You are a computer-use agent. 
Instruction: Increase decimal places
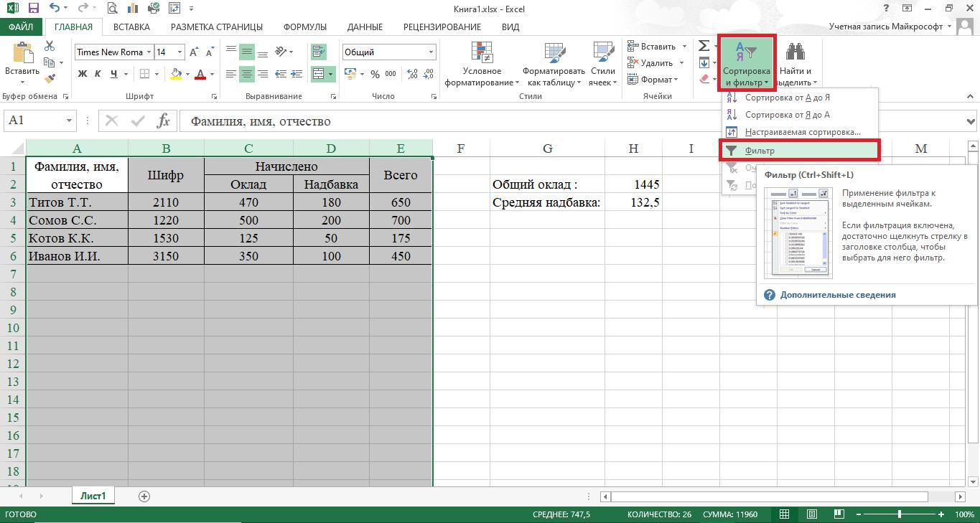point(413,74)
